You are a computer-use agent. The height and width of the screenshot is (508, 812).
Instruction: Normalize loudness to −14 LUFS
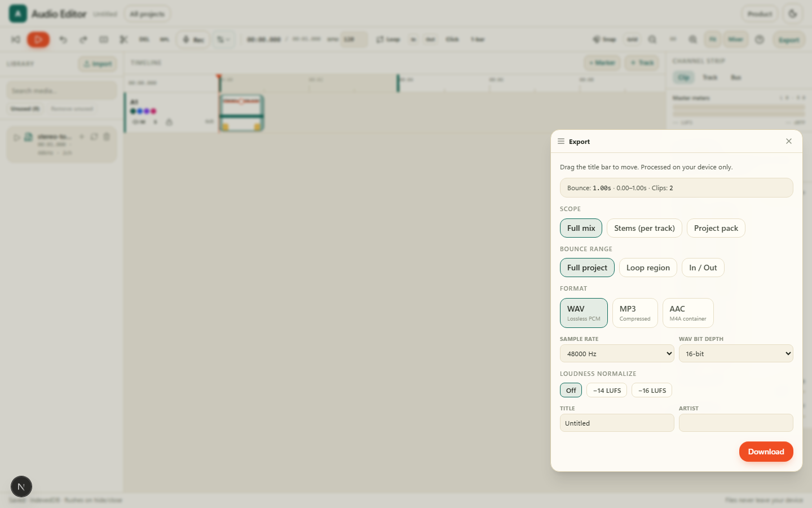tap(607, 390)
